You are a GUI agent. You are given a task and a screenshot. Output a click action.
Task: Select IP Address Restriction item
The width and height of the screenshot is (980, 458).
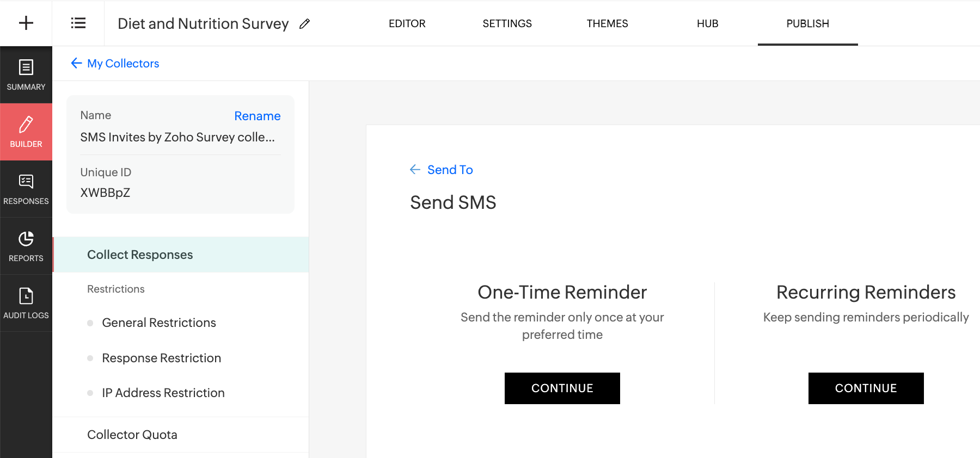[163, 393]
